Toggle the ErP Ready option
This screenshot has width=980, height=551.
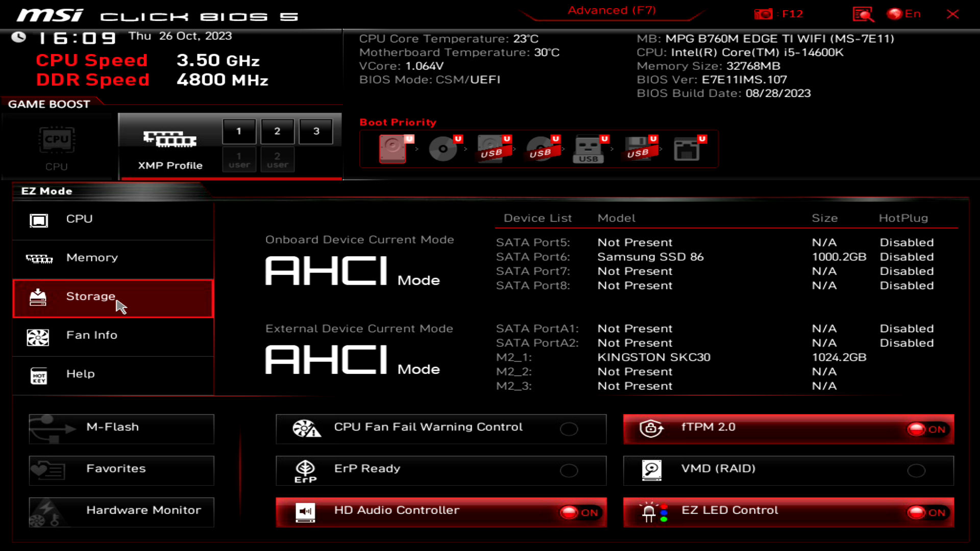[x=569, y=470]
